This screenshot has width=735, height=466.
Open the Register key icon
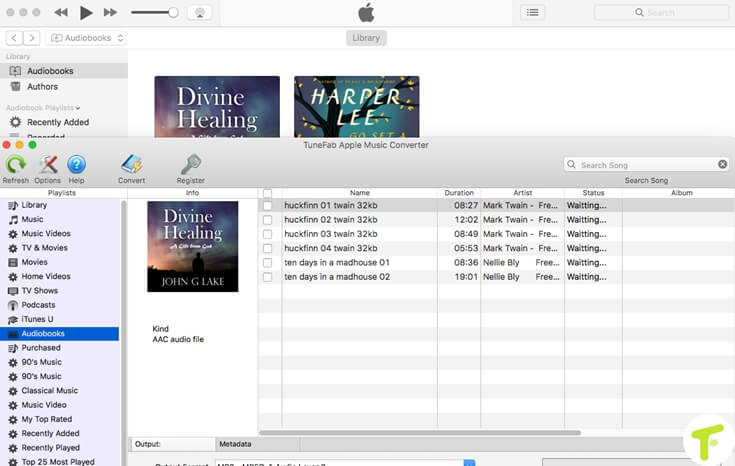[x=190, y=166]
